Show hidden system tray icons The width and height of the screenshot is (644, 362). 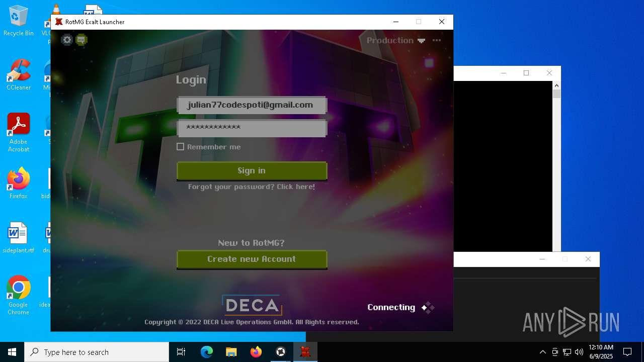[x=542, y=352]
